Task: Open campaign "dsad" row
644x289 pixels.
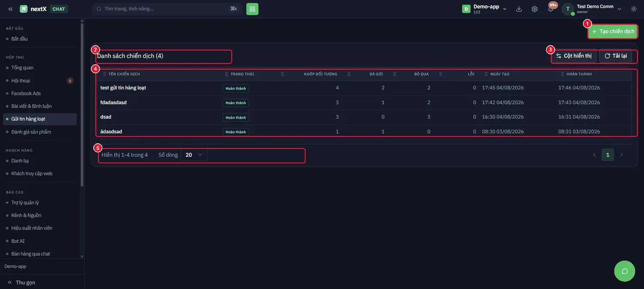Action: pyautogui.click(x=365, y=117)
